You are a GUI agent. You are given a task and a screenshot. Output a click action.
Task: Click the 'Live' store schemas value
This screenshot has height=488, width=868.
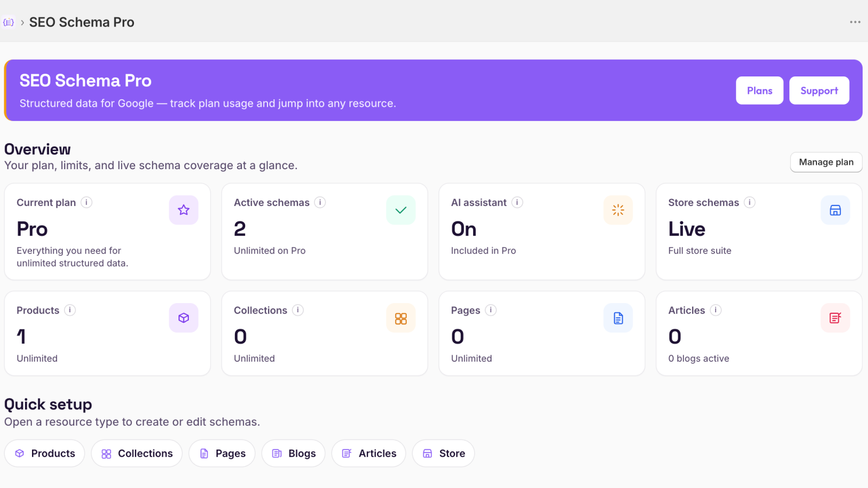687,229
